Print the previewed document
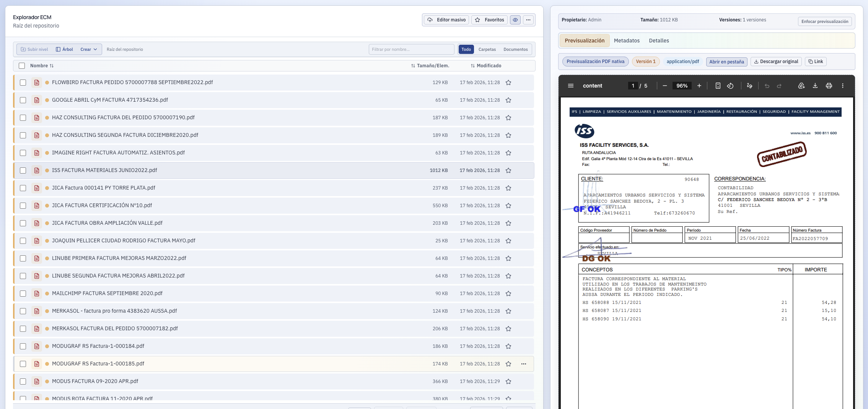The image size is (868, 409). click(829, 86)
